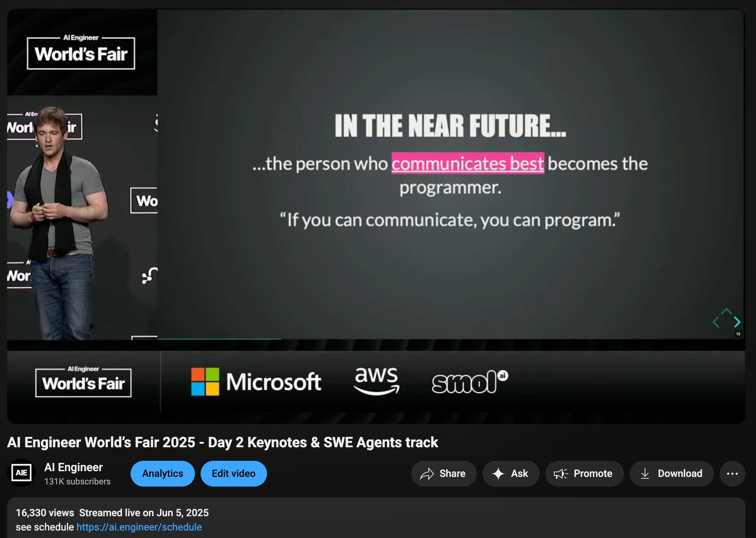Open Ask via the sparkle icon
Screen dimensions: 756x538
coord(498,474)
